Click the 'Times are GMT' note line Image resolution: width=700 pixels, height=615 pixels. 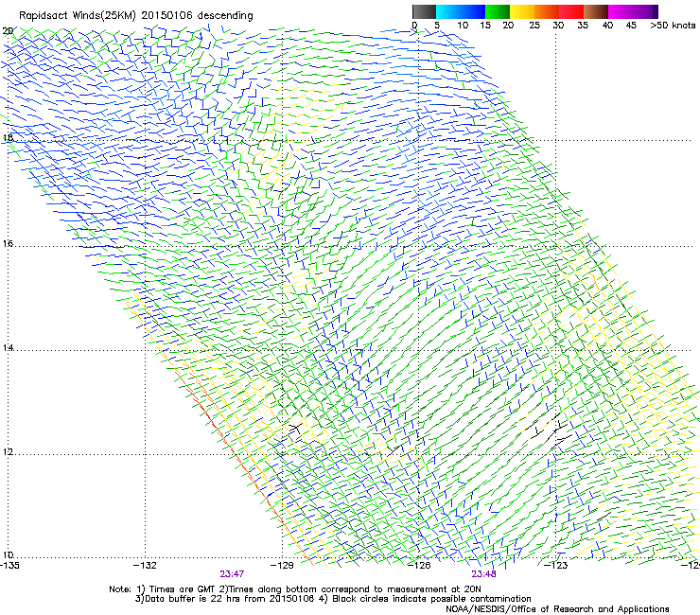pyautogui.click(x=295, y=589)
